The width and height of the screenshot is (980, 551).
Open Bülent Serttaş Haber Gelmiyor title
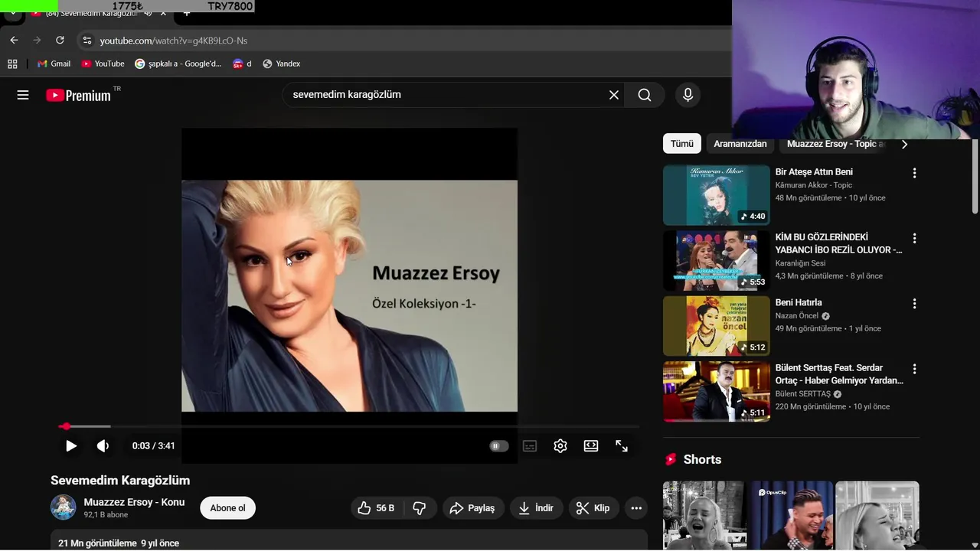pos(839,374)
